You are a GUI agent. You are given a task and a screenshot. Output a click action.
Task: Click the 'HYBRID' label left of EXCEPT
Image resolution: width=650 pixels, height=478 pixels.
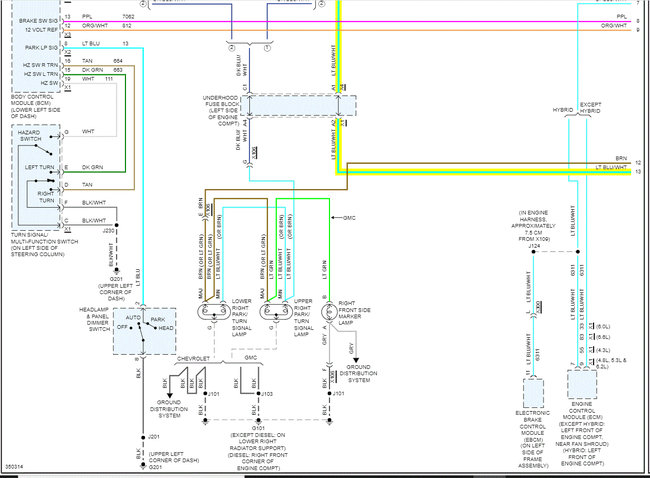(x=563, y=110)
